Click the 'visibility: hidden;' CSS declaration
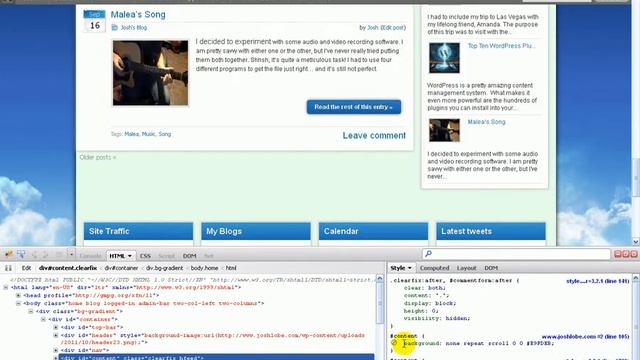 [x=437, y=318]
